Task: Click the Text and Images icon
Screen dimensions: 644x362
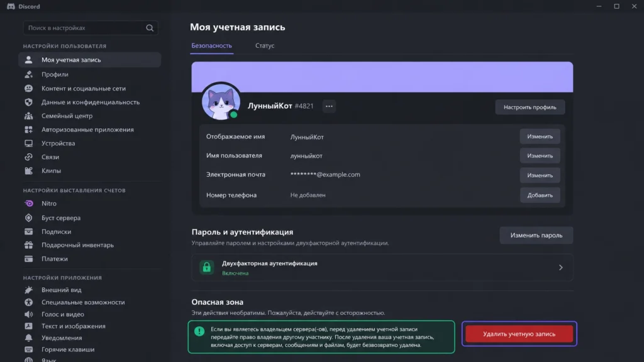Action: click(28, 326)
